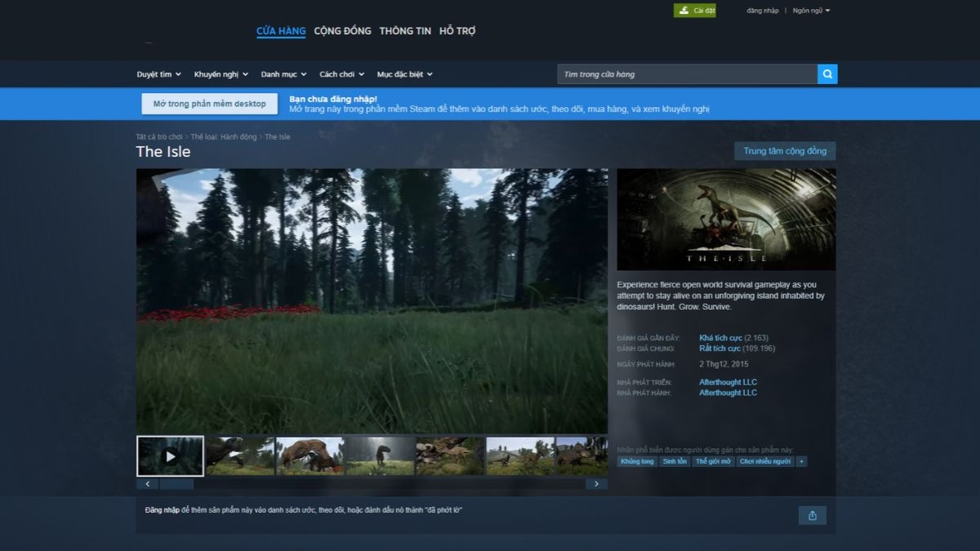Click the Sinh tồn tag
This screenshot has width=980, height=551.
tap(675, 461)
